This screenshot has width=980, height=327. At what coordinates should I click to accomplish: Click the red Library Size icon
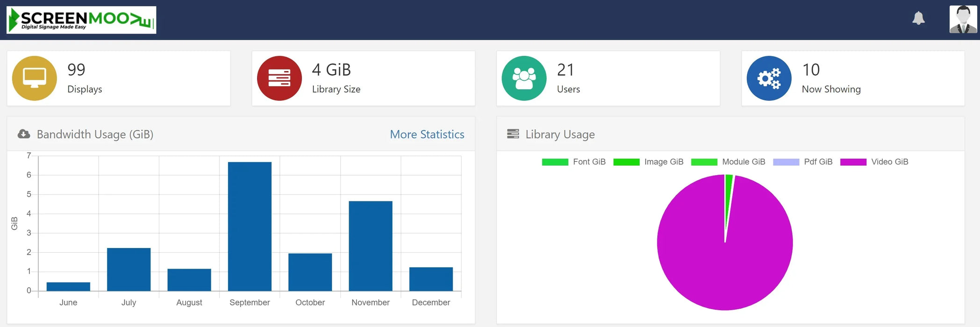click(x=279, y=78)
